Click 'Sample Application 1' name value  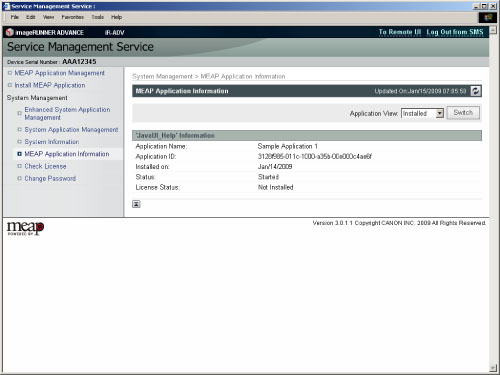coord(287,146)
